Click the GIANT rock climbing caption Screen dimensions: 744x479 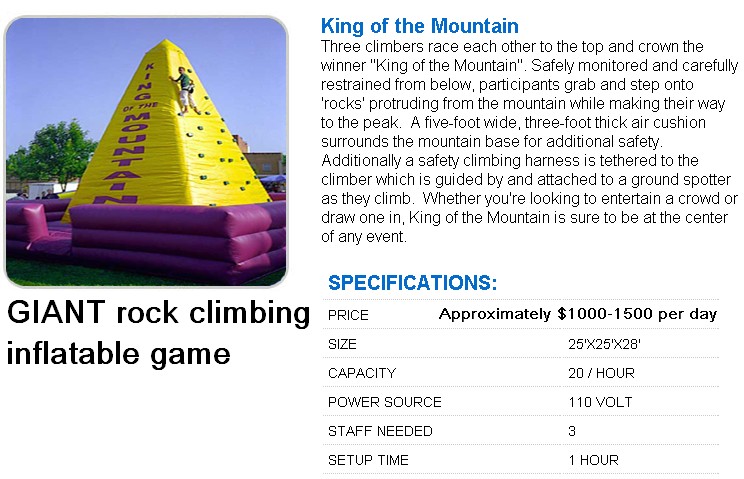click(158, 313)
